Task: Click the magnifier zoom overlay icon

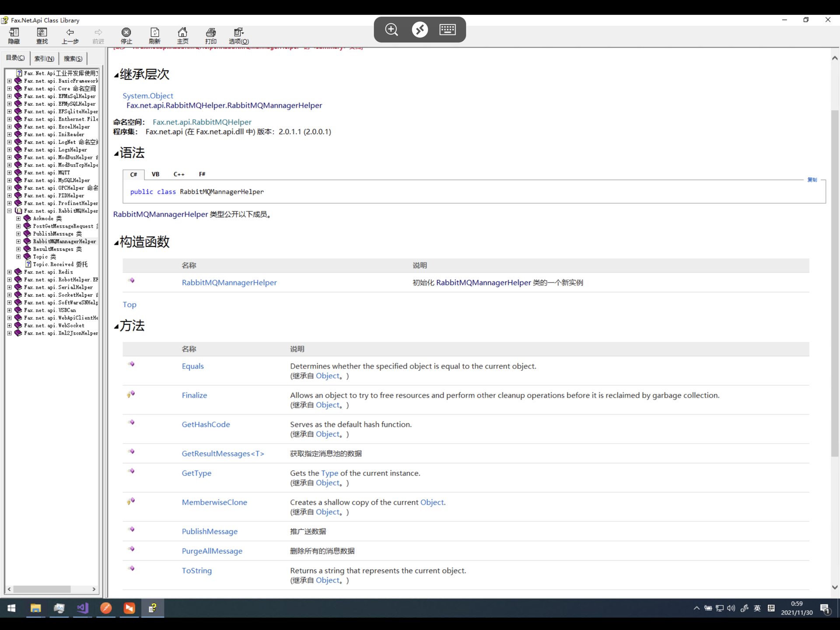Action: pyautogui.click(x=392, y=29)
